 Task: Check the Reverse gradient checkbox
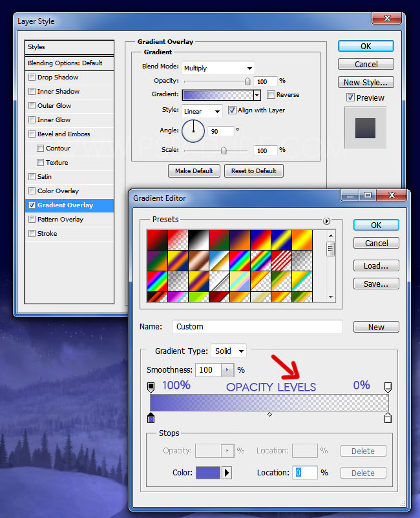click(x=271, y=95)
